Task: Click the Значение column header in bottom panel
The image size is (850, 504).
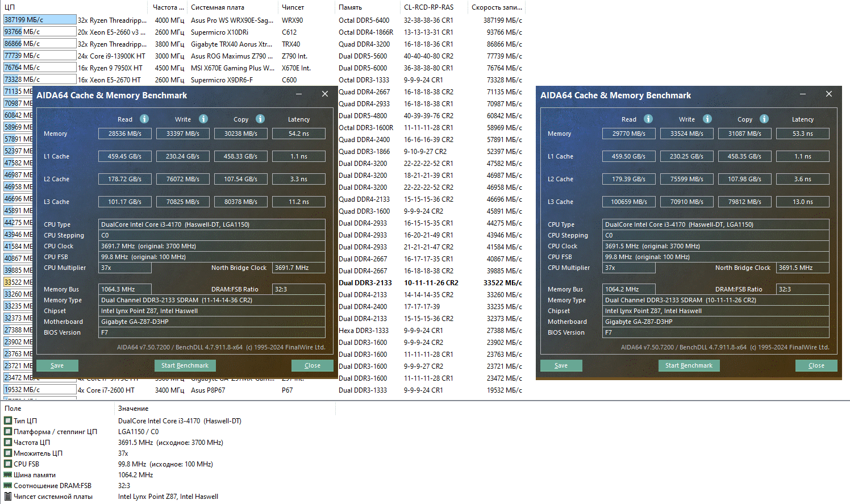Action: pyautogui.click(x=225, y=409)
